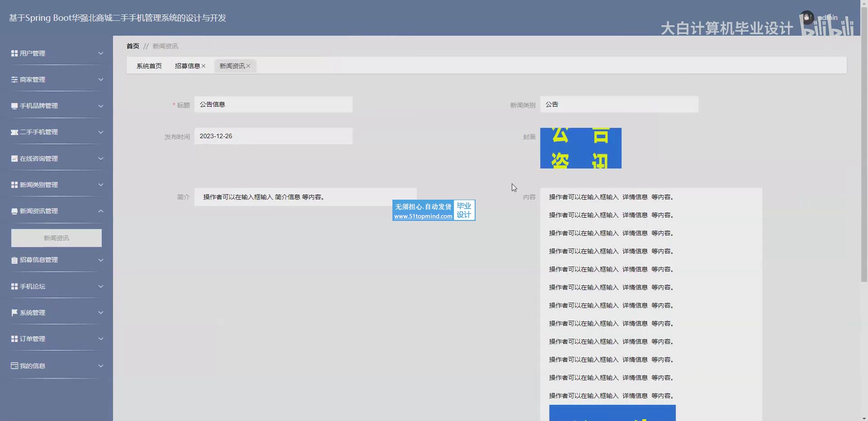
Task: Click the 简介 text field
Action: [306, 197]
